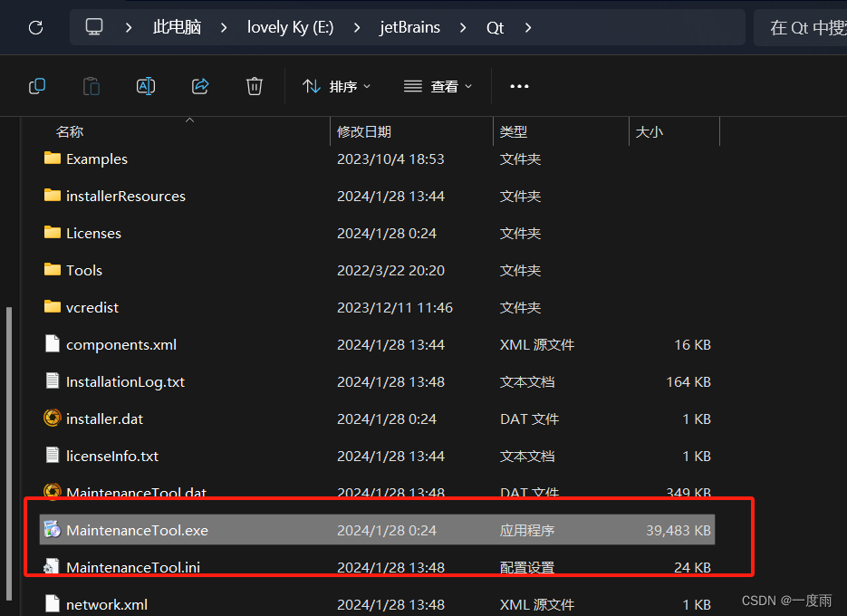The width and height of the screenshot is (847, 616).
Task: Click the components.xml file name
Action: tap(121, 345)
